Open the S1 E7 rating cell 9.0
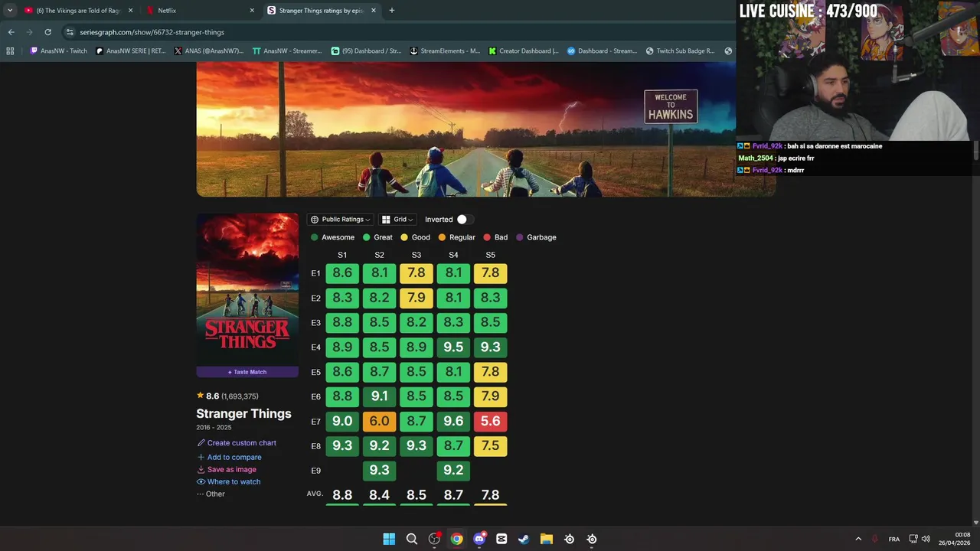This screenshot has width=980, height=551. [342, 421]
